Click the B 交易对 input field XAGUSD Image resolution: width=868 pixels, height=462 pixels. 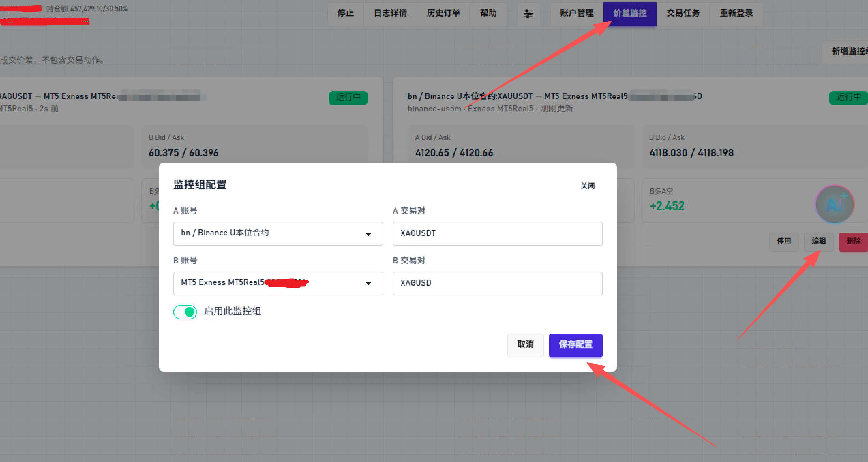[x=497, y=283]
